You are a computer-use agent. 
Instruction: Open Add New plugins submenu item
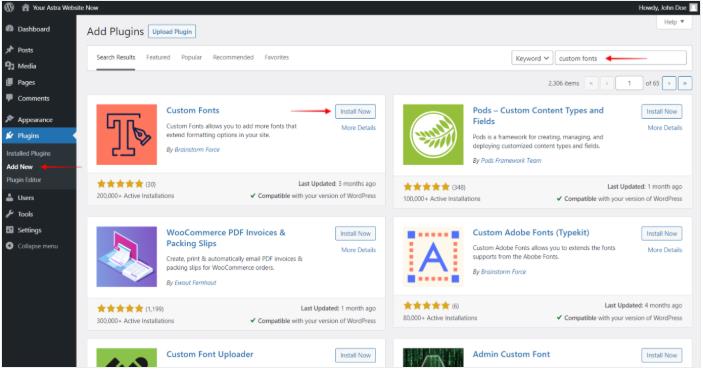pyautogui.click(x=20, y=167)
